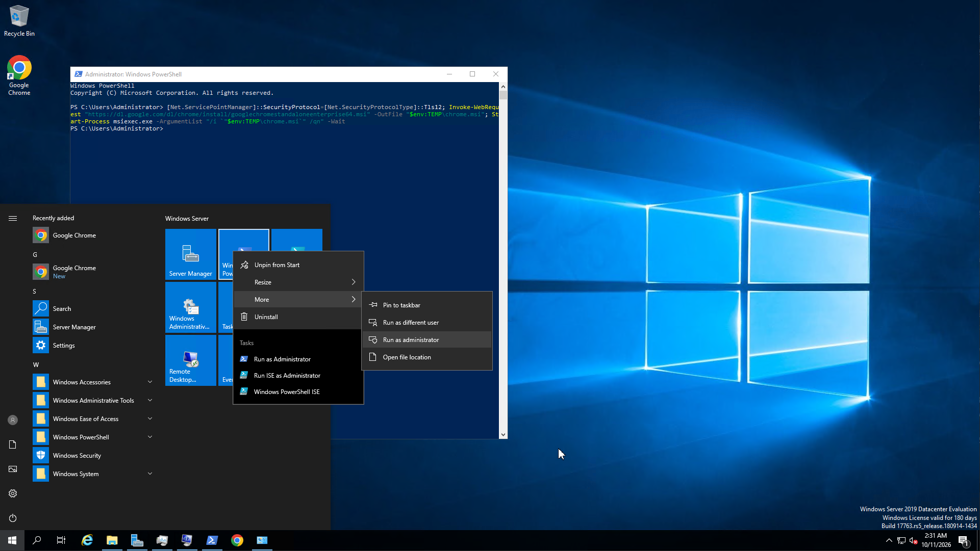Open File Explorer from the taskbar
Screen dimensions: 980x551
tap(112, 540)
